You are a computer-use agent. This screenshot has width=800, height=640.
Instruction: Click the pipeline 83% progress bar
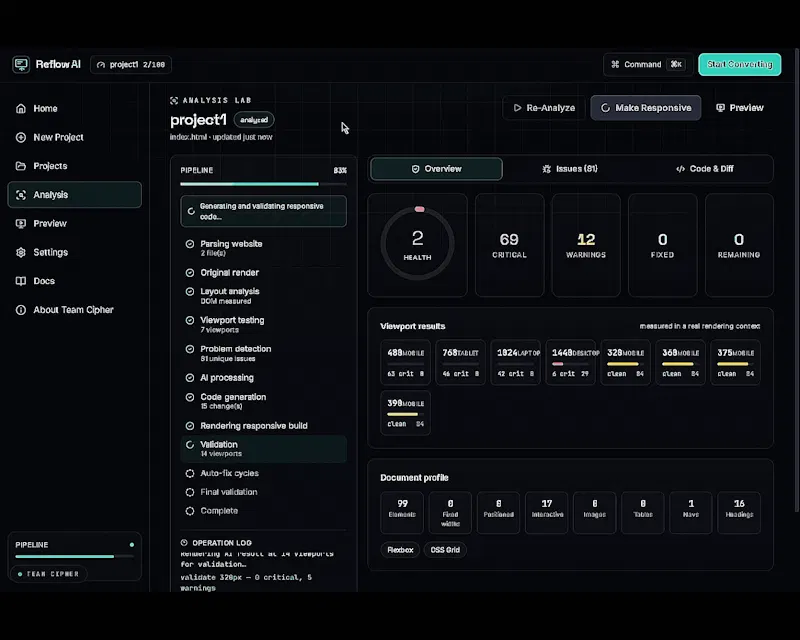(x=263, y=184)
